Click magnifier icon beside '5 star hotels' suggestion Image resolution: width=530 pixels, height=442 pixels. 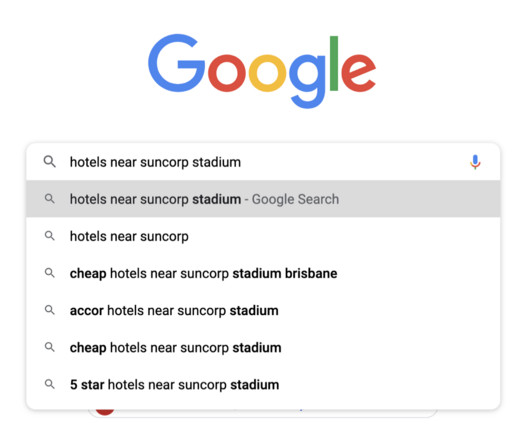coord(50,384)
